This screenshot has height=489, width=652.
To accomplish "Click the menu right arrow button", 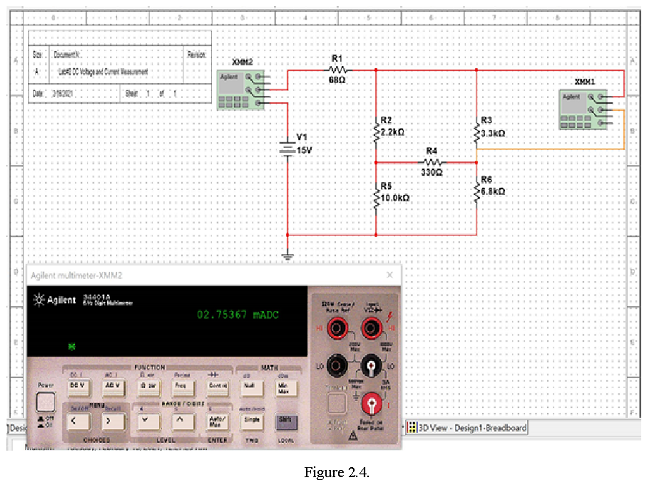I will tap(112, 421).
